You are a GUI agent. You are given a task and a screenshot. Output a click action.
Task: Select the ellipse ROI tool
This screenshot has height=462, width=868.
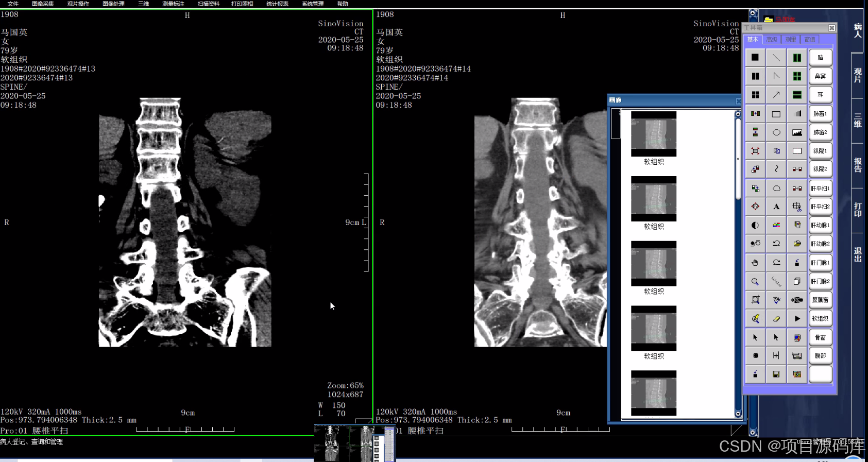click(776, 132)
